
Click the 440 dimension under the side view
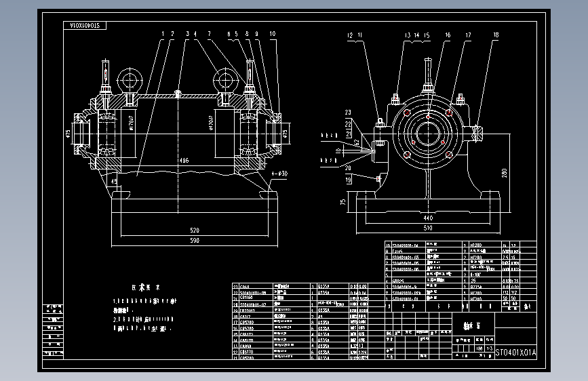point(428,218)
